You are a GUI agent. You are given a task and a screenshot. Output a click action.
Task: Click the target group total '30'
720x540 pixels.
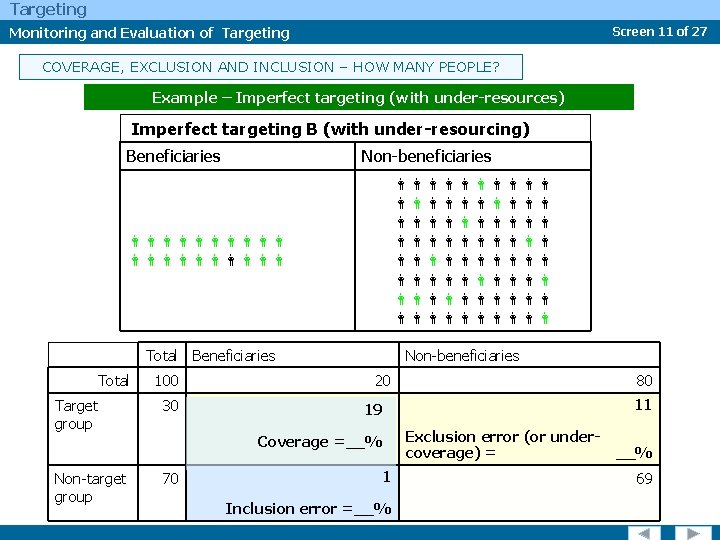click(170, 406)
